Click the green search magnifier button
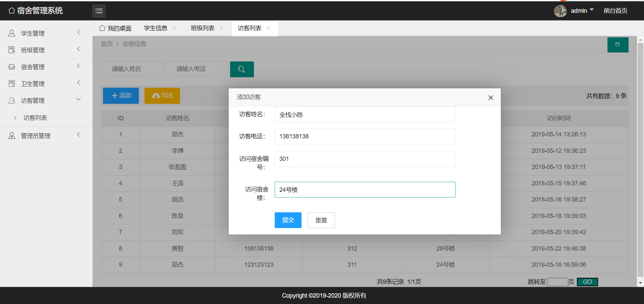 click(x=242, y=69)
